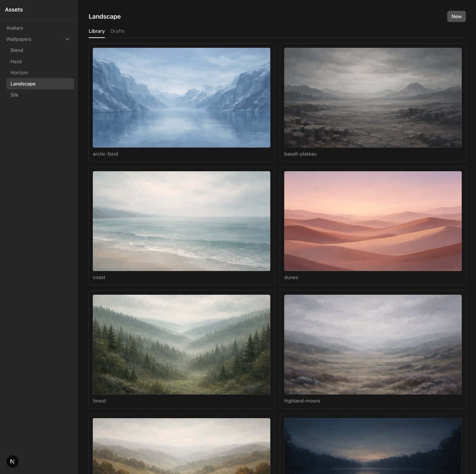Click the coast caption text
The height and width of the screenshot is (474, 476).
tap(99, 277)
